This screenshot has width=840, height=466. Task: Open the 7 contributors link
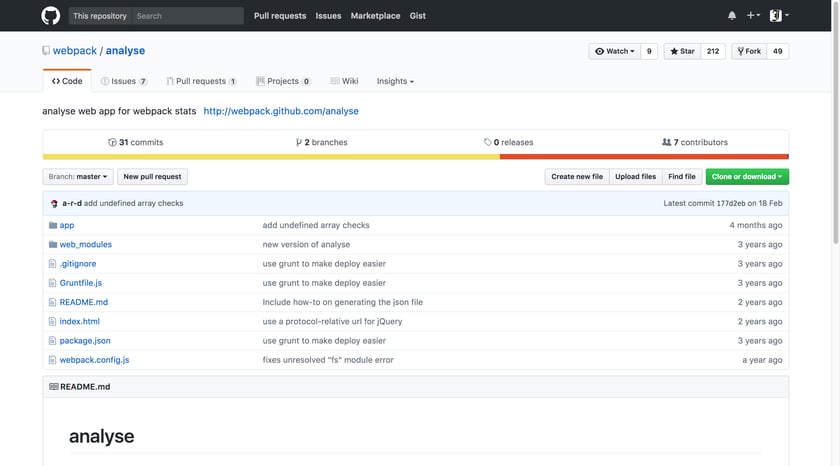(x=695, y=142)
